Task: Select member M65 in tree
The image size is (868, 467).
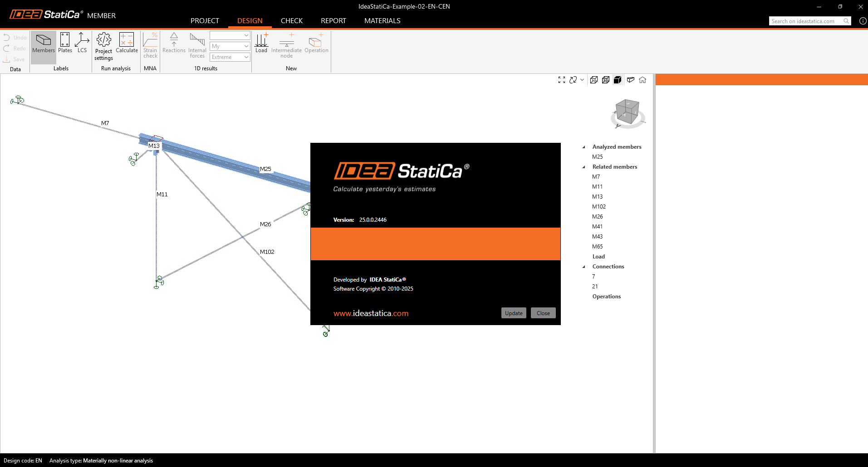Action: click(597, 247)
